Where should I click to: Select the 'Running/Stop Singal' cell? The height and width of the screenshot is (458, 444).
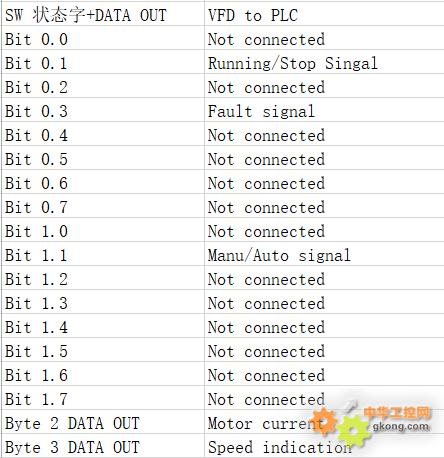pyautogui.click(x=324, y=62)
